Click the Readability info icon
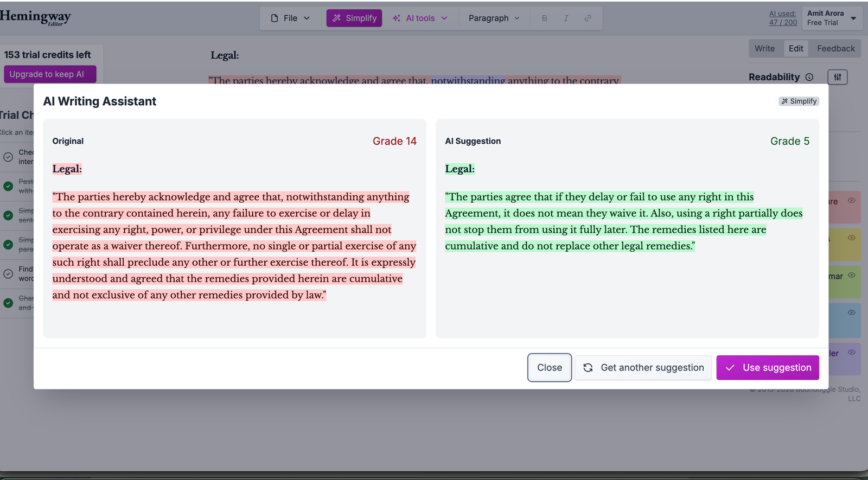 pos(809,77)
